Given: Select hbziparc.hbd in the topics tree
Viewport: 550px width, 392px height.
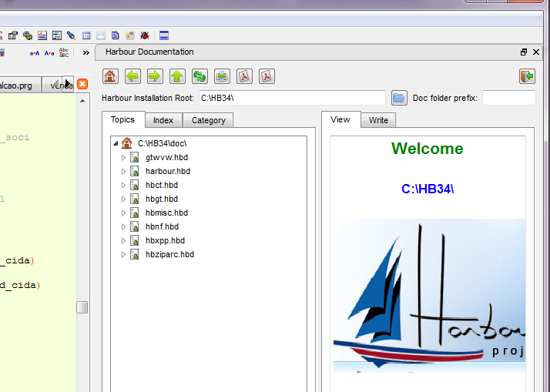Looking at the screenshot, I should [x=169, y=255].
